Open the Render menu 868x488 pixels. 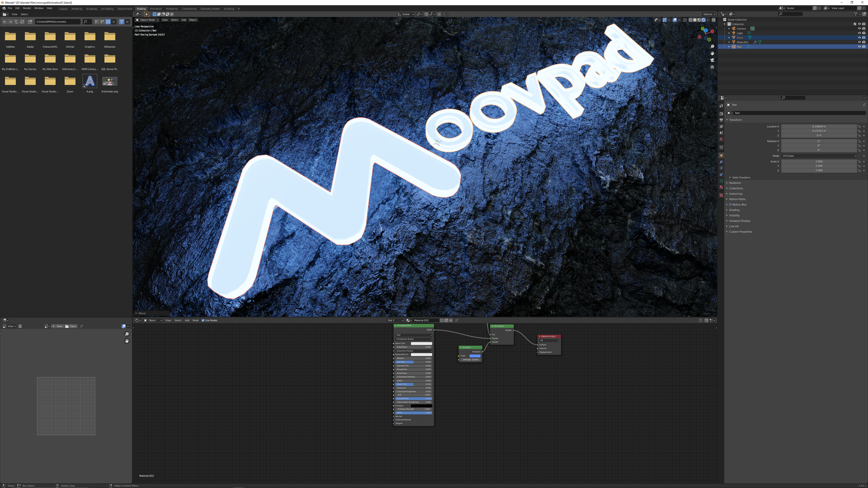pos(27,8)
